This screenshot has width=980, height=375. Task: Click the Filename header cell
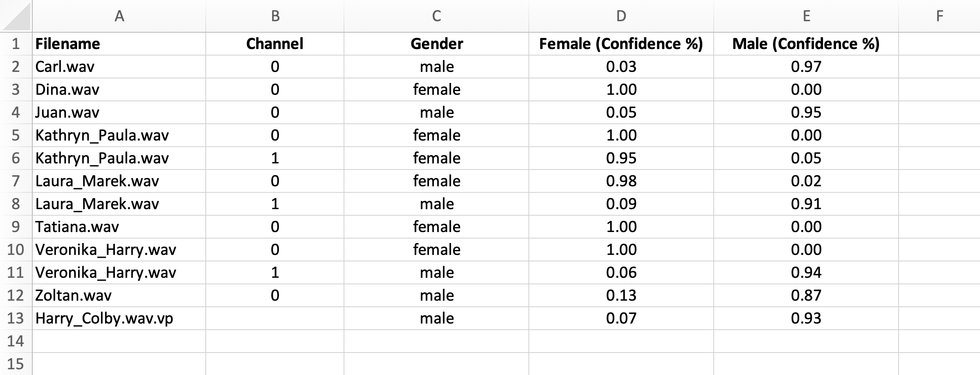click(119, 44)
